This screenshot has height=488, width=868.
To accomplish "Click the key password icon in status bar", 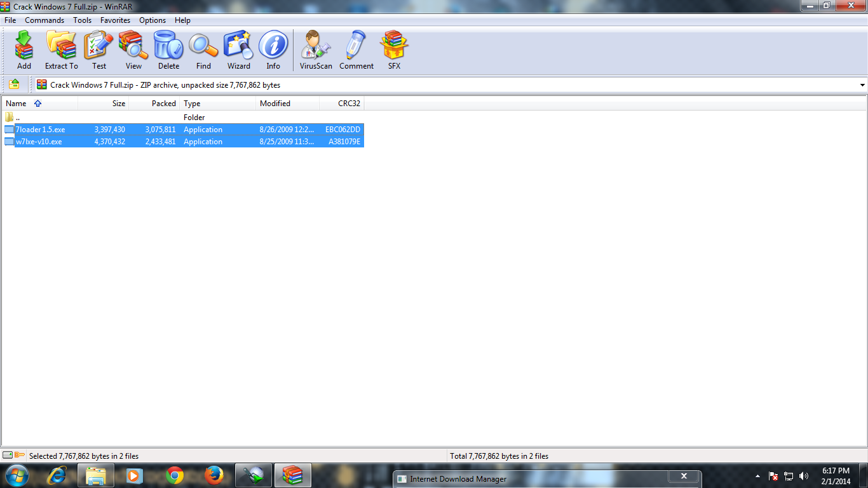I will click(x=20, y=455).
